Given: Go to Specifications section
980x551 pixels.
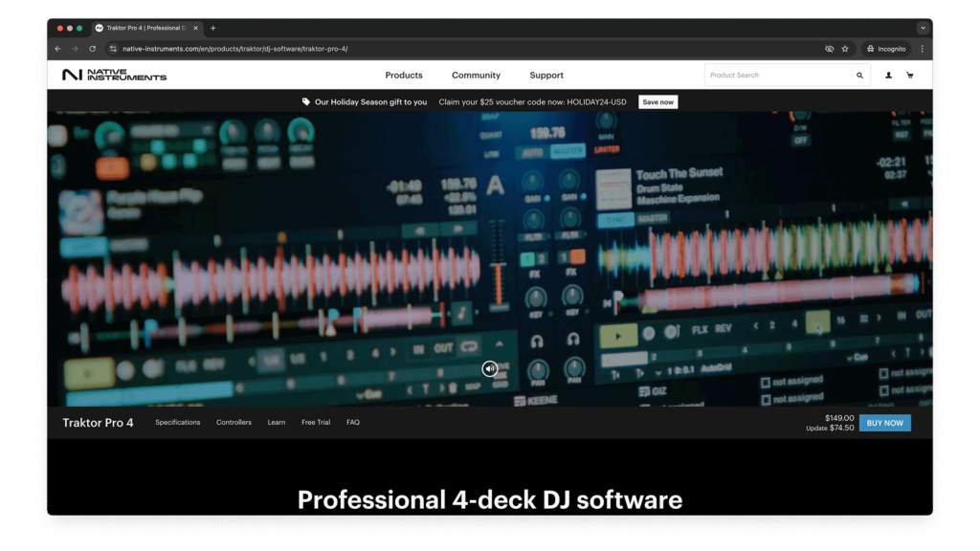Looking at the screenshot, I should click(x=177, y=422).
